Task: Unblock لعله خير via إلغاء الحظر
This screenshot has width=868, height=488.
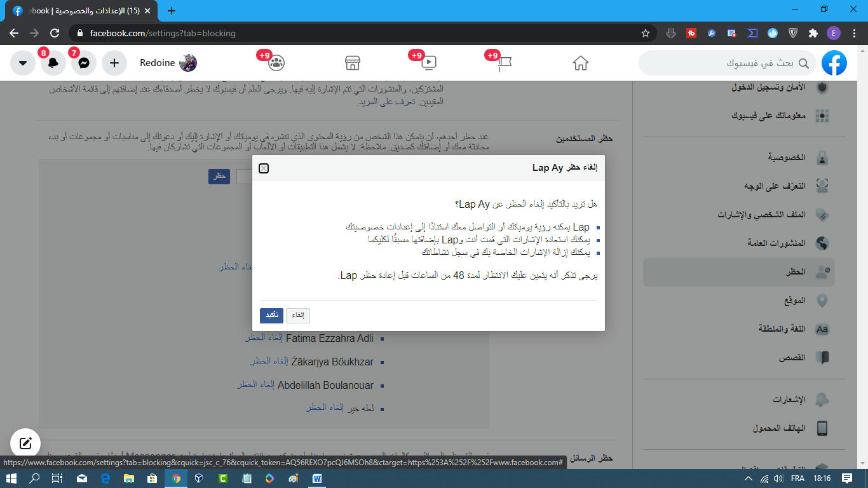Action: click(x=325, y=408)
